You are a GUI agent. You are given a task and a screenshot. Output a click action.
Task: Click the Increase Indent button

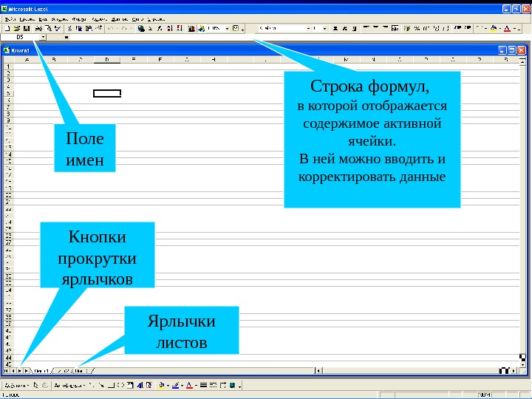468,29
